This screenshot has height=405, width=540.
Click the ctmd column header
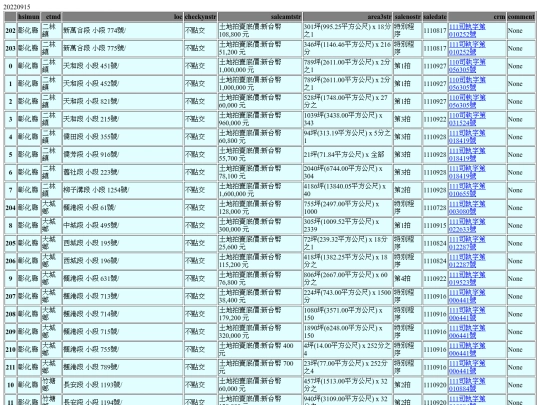pyautogui.click(x=51, y=17)
